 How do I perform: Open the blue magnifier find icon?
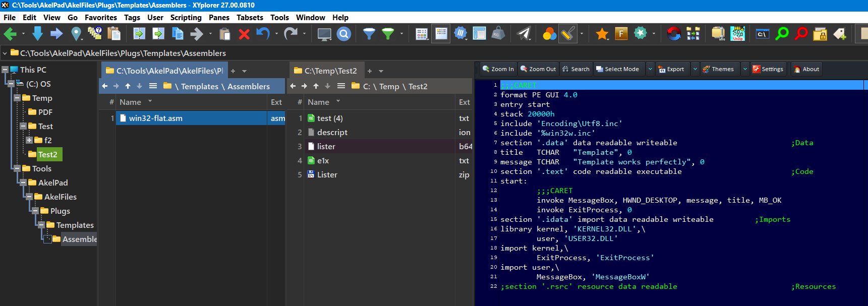tap(343, 34)
